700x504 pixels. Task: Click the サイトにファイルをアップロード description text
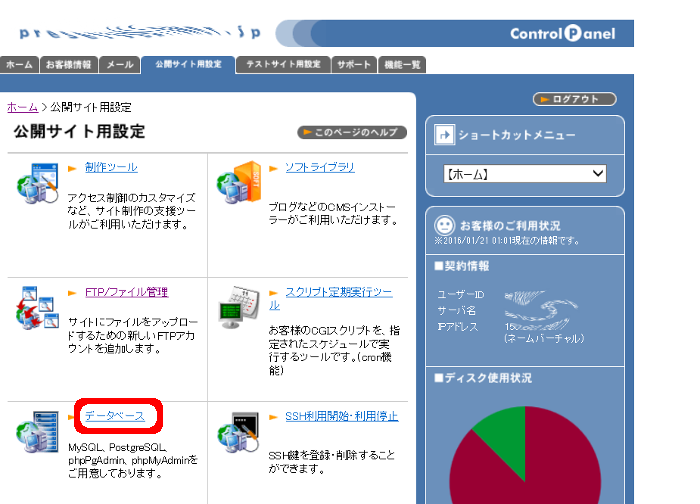tap(133, 335)
